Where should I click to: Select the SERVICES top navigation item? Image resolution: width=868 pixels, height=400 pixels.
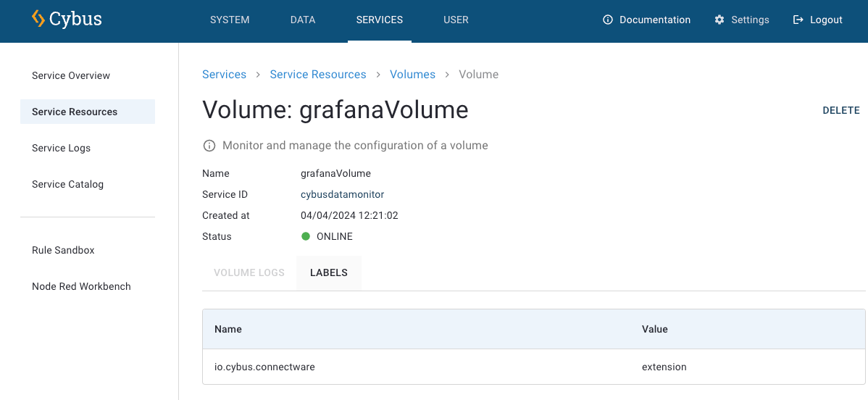pos(380,20)
